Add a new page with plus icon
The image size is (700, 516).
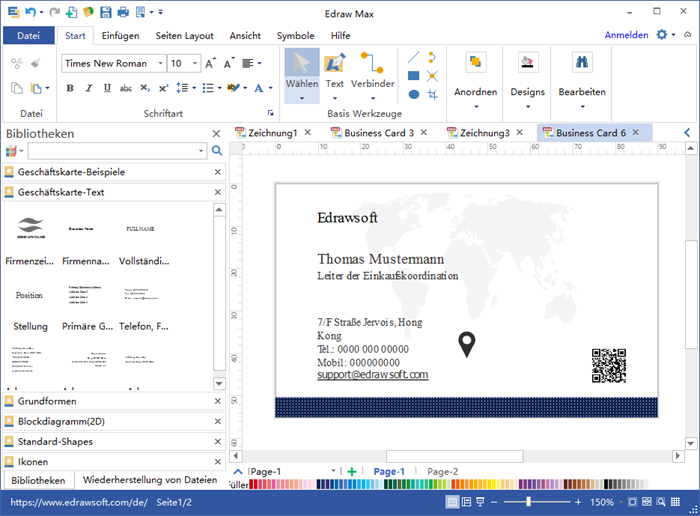tap(352, 471)
